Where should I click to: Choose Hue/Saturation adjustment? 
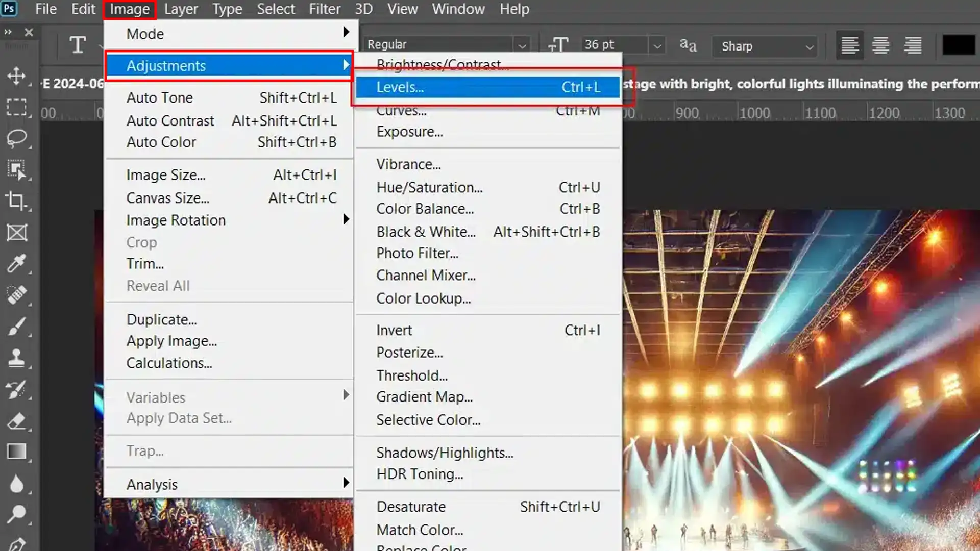(488, 187)
